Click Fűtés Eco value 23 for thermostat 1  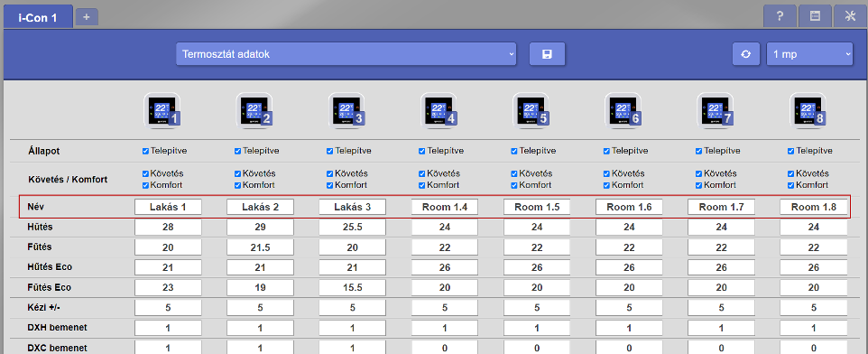coord(169,288)
